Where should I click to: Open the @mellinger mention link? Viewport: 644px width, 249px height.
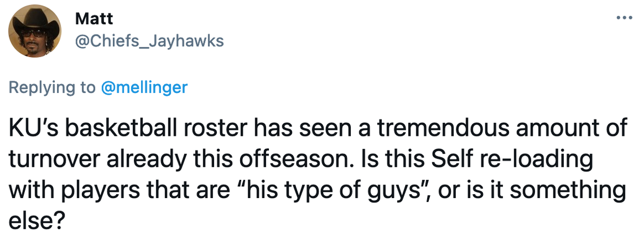point(143,88)
